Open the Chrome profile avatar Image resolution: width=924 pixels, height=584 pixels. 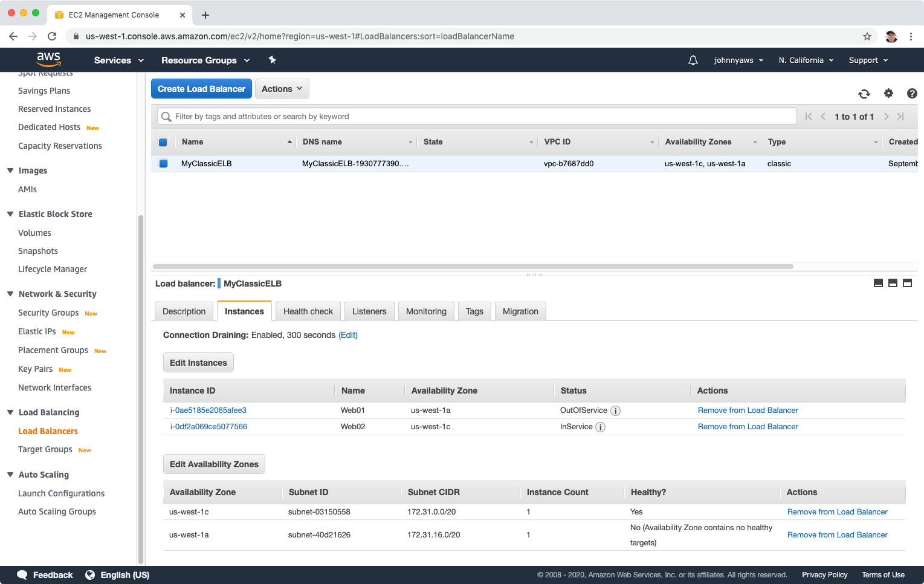(x=891, y=36)
